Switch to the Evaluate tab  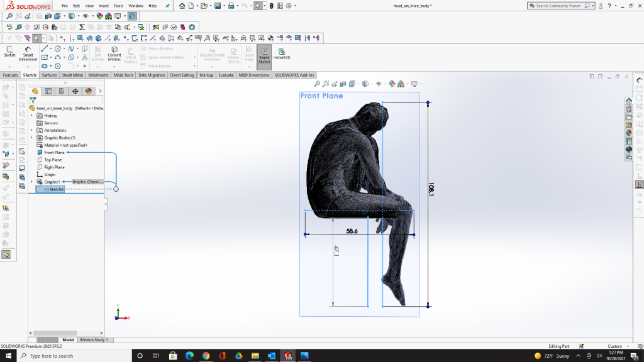pyautogui.click(x=226, y=75)
